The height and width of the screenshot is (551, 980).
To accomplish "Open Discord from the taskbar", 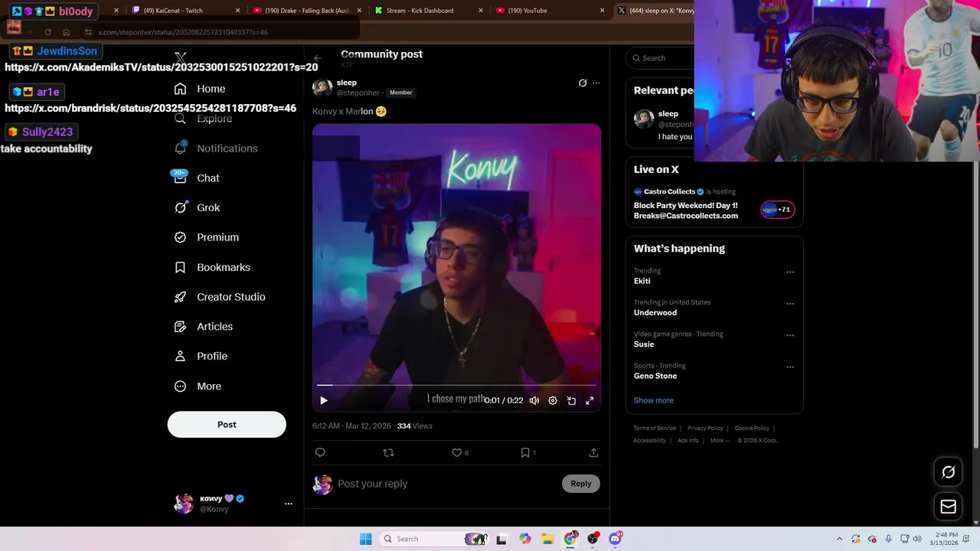I will click(x=615, y=539).
